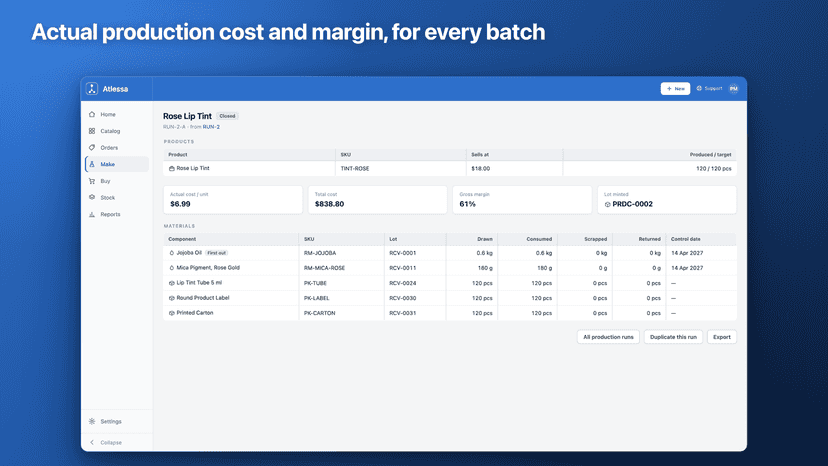Image resolution: width=828 pixels, height=466 pixels.
Task: Click the Rose Lip Tint product icon
Action: 172,169
